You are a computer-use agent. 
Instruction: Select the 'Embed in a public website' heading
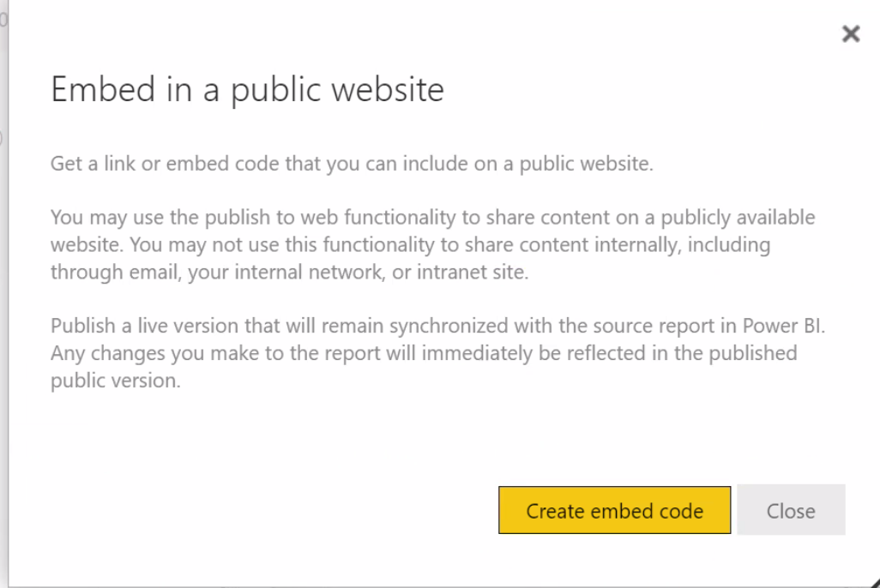click(x=248, y=90)
